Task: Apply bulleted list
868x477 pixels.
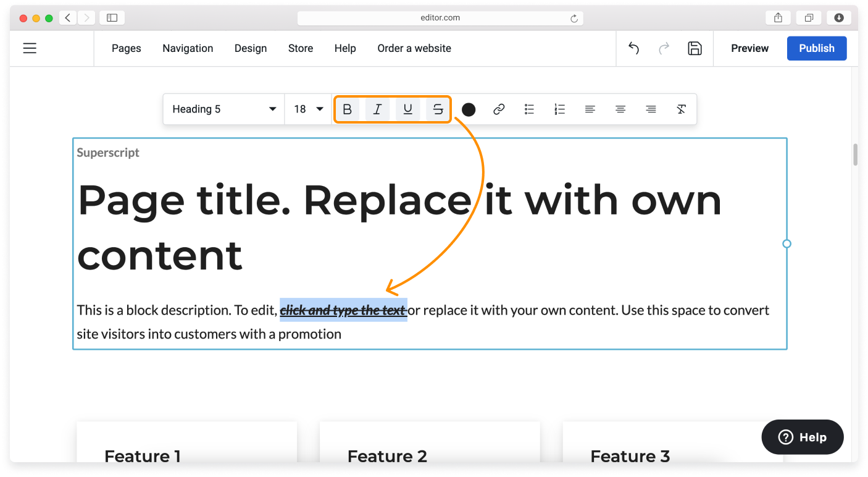Action: tap(529, 109)
